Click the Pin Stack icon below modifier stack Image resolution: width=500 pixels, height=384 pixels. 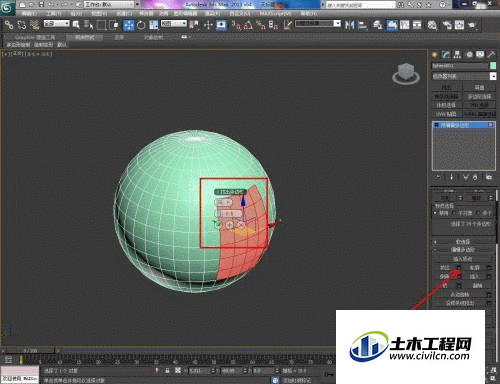pos(438,177)
